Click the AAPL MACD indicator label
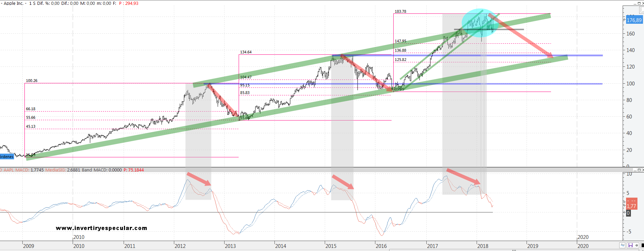Screen dimensions: 644x251 16,170
